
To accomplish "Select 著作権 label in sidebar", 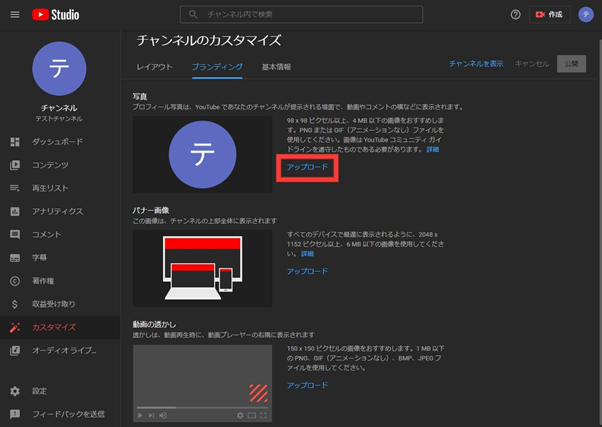I will [x=43, y=281].
